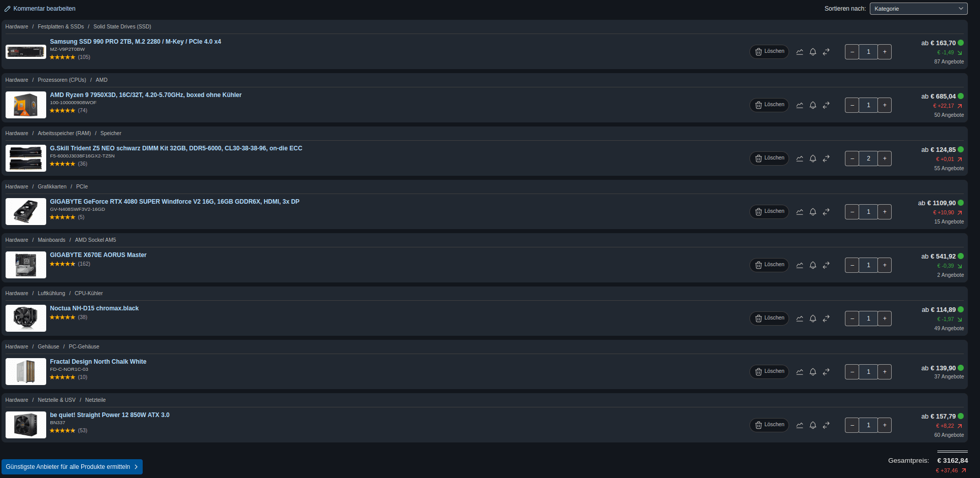980x478 pixels.
Task: Open the Sortieren nach Kategorie dropdown
Action: (919, 9)
